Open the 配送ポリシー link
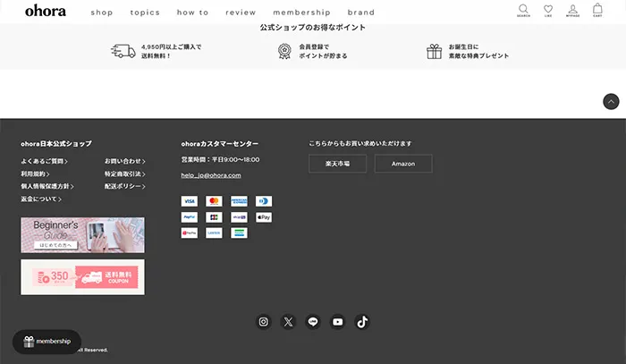This screenshot has height=364, width=626. (x=125, y=186)
